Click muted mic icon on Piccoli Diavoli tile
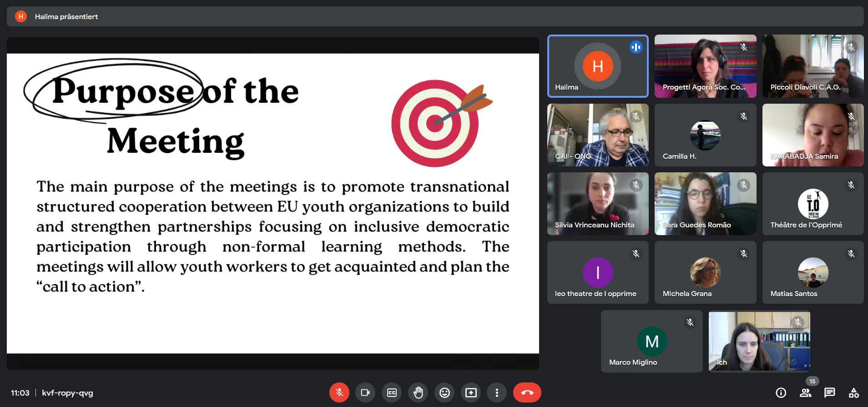868x407 pixels. click(851, 47)
